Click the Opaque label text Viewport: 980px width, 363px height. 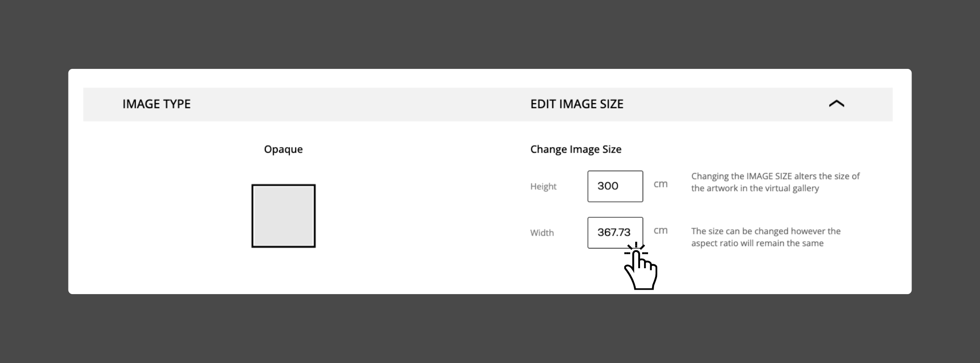pos(283,149)
